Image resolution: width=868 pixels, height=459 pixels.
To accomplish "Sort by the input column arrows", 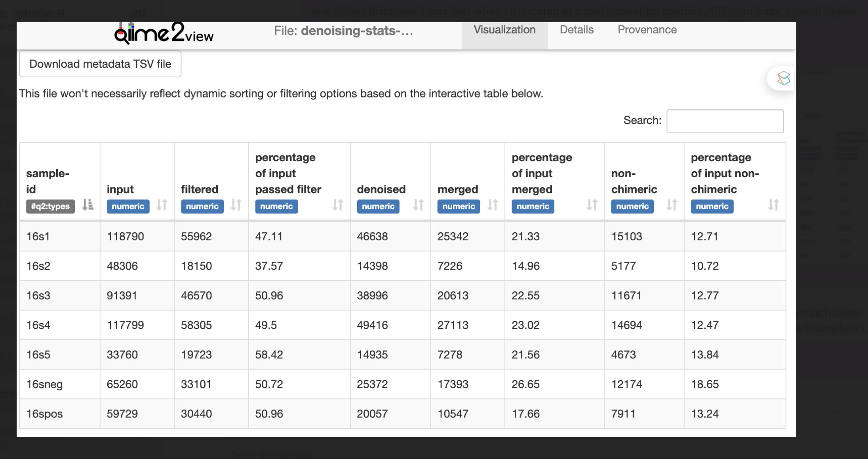I will (x=162, y=205).
